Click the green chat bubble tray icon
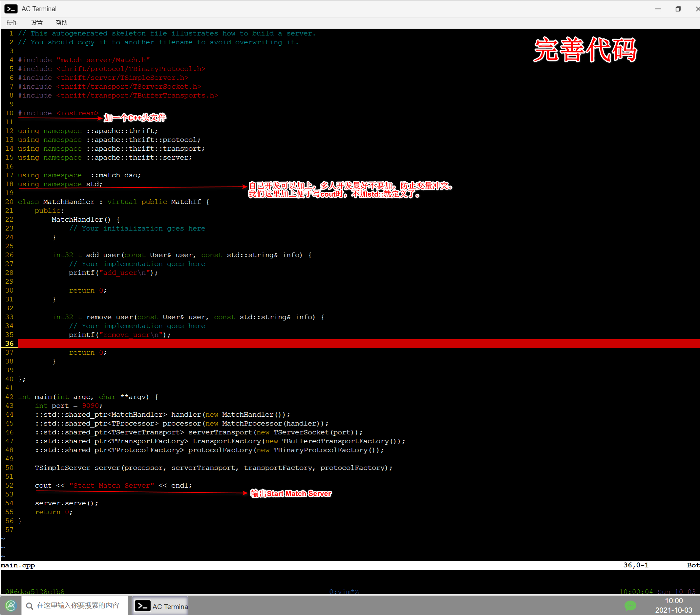The image size is (700, 615). pos(630,606)
